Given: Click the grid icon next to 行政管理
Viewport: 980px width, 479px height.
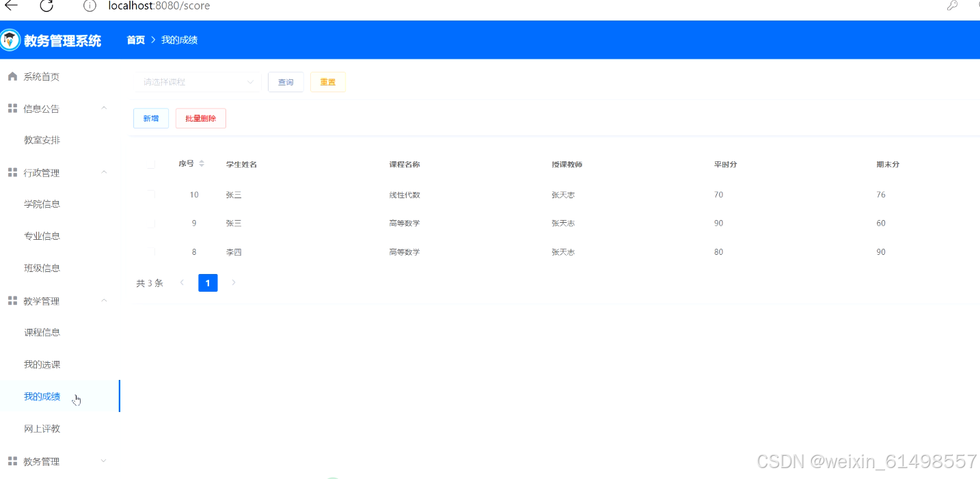Looking at the screenshot, I should coord(12,172).
